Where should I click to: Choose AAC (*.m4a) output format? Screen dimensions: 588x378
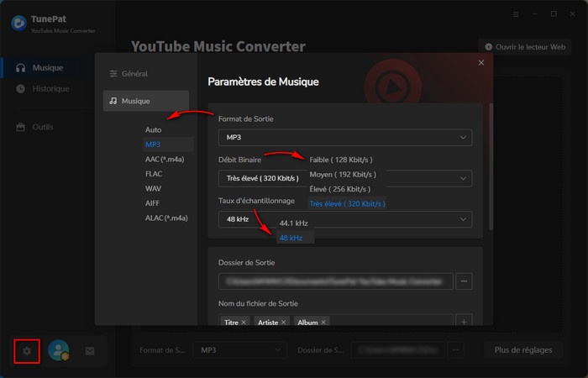pyautogui.click(x=165, y=160)
